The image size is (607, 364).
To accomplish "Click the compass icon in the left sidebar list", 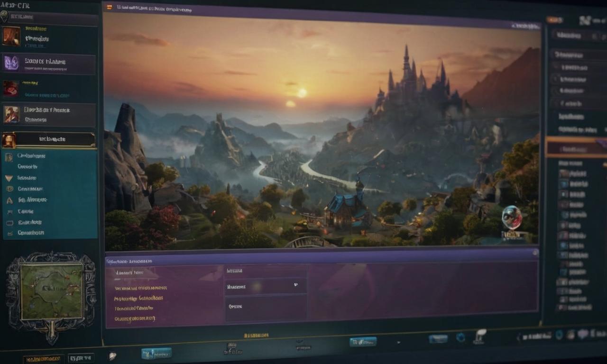I will [x=9, y=188].
